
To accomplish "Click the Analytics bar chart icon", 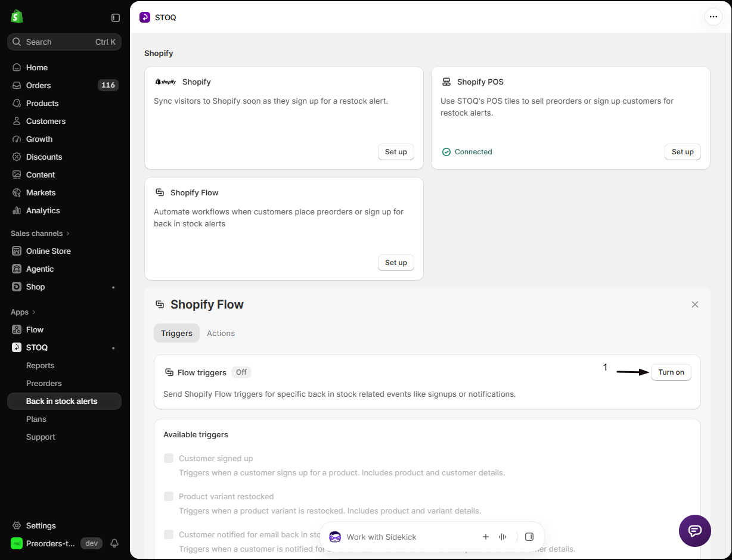I will [x=17, y=210].
